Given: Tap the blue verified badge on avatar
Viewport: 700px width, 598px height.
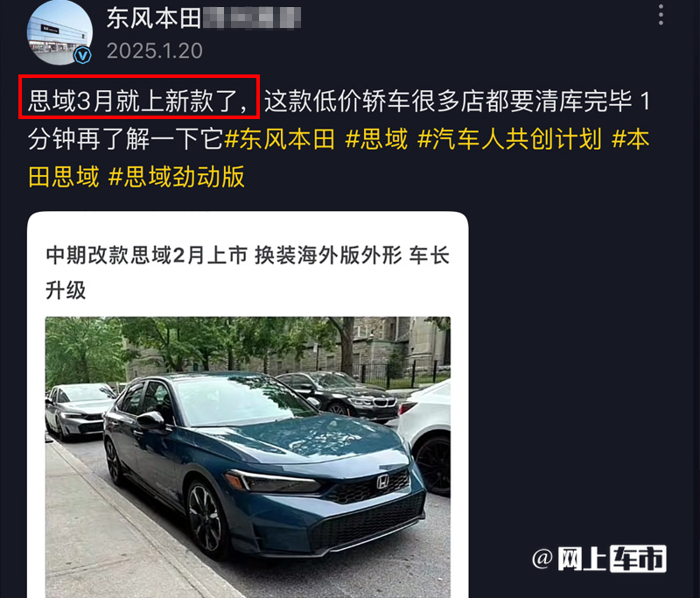Looking at the screenshot, I should point(82,55).
